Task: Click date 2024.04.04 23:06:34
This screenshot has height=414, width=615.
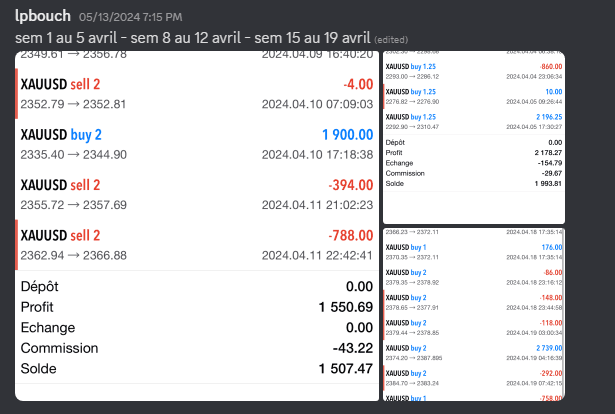Action: tap(534, 77)
